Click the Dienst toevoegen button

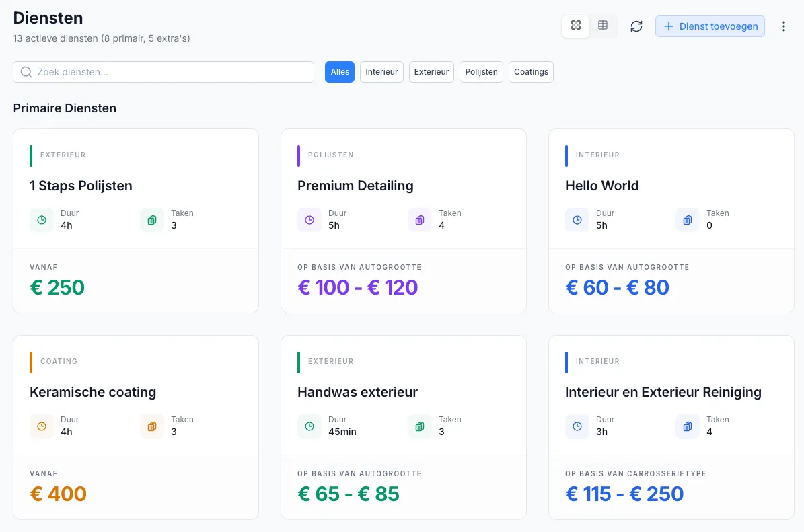(x=710, y=26)
